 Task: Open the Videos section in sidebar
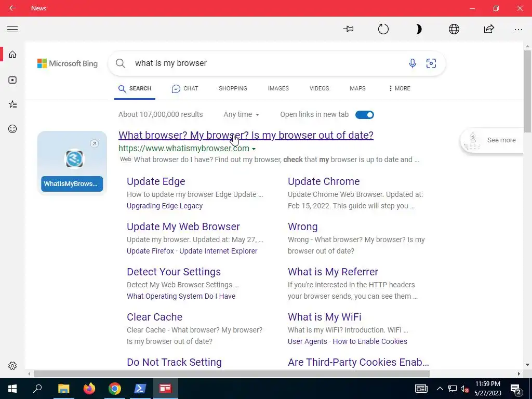(x=12, y=80)
